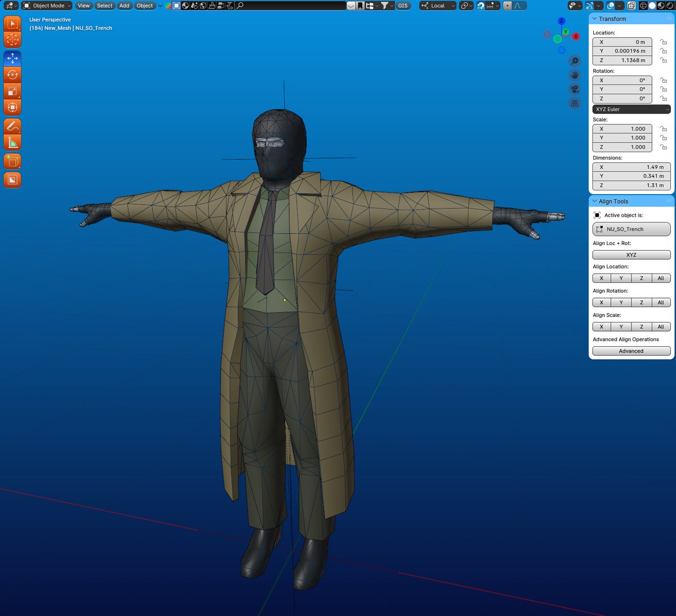Open the editor type dropdown
676x616 pixels.
click(11, 6)
